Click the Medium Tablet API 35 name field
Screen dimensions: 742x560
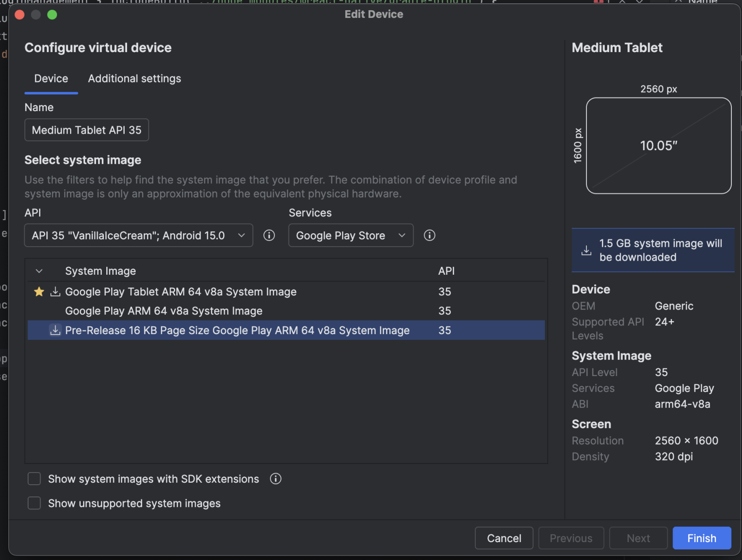pos(86,130)
